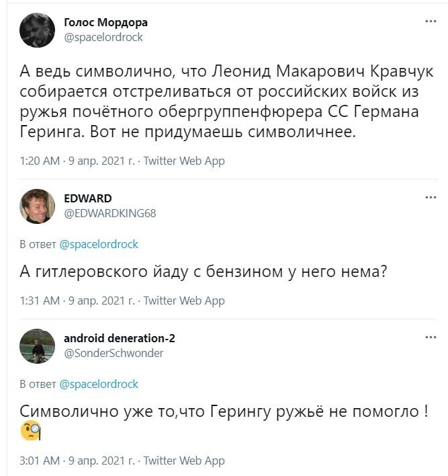448x476 pixels.
Task: Open the Голос Мордора display name
Action: 105,22
